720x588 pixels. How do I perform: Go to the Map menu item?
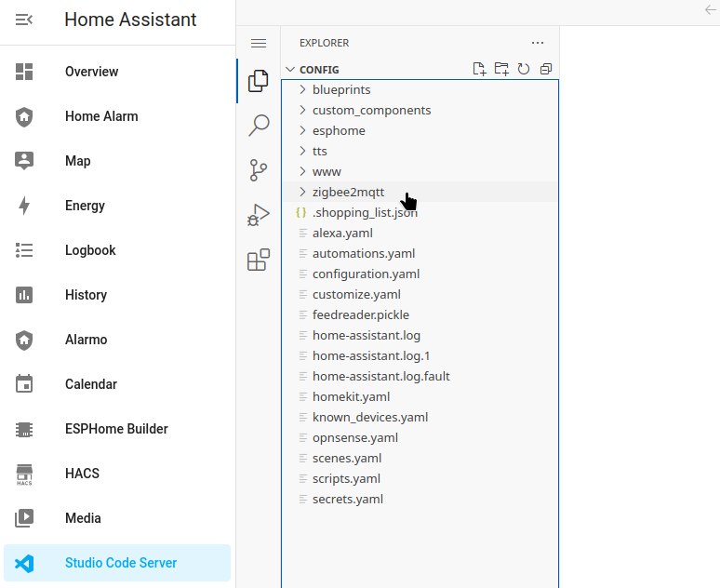pos(117,161)
